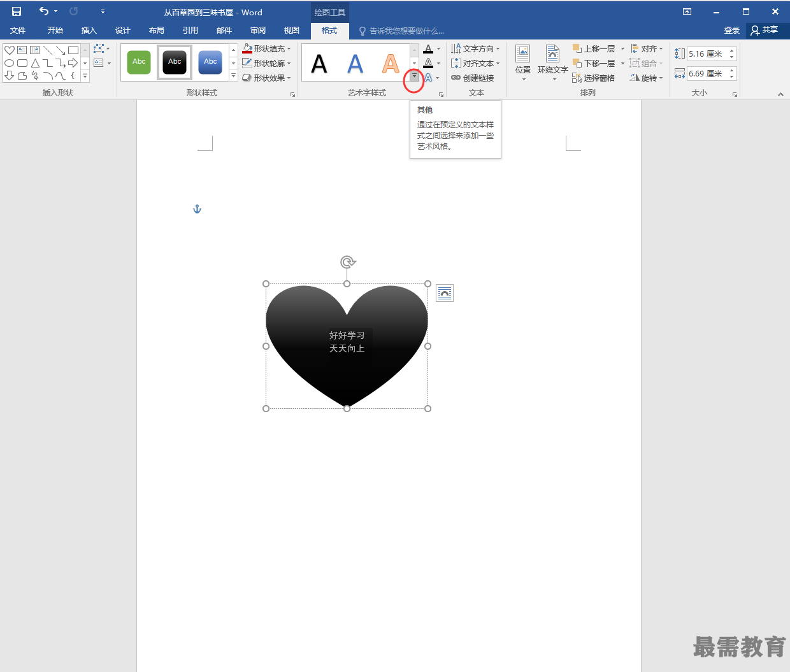Select the right block arrow shape
Viewport: 790px width, 672px height.
tap(73, 62)
